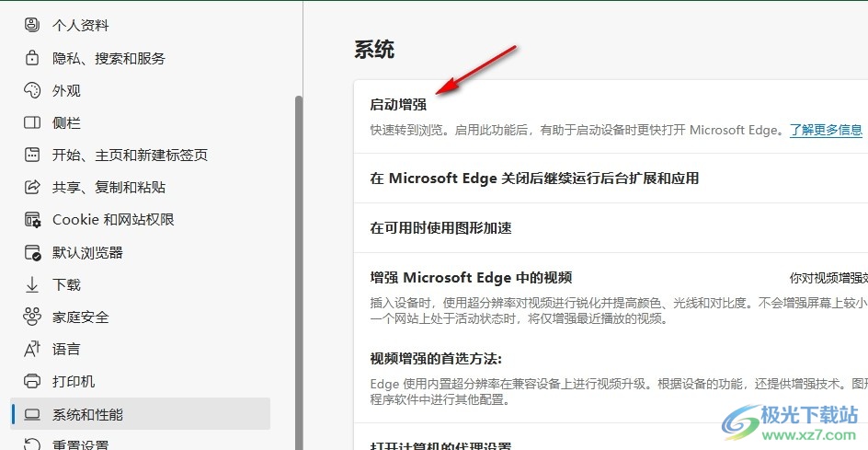Click the language icon beside 语言
Viewport: 868px width, 450px height.
(x=33, y=349)
